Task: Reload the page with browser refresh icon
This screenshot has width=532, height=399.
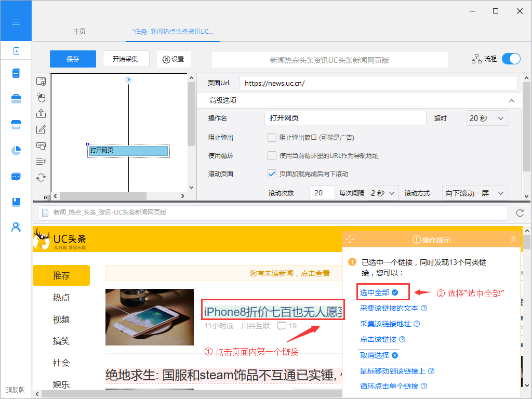Action: pos(520,213)
